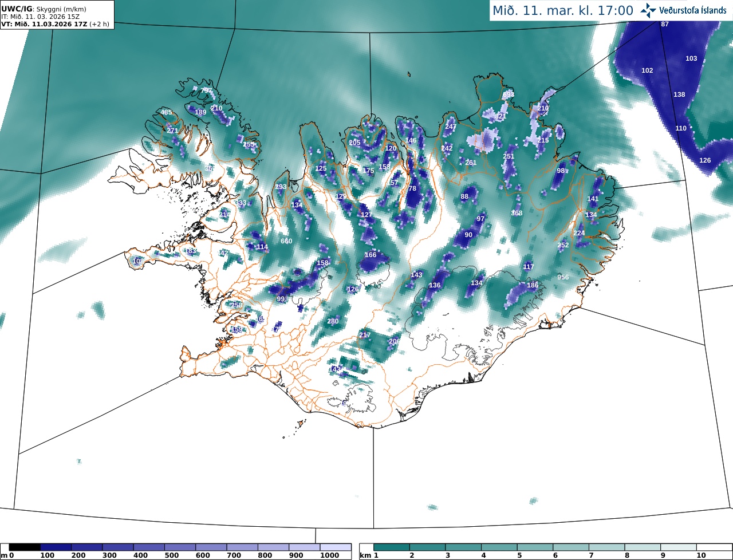Screen dimensions: 733x560
Task: Click the 5 tick label on the km legend
Action: coord(520,555)
